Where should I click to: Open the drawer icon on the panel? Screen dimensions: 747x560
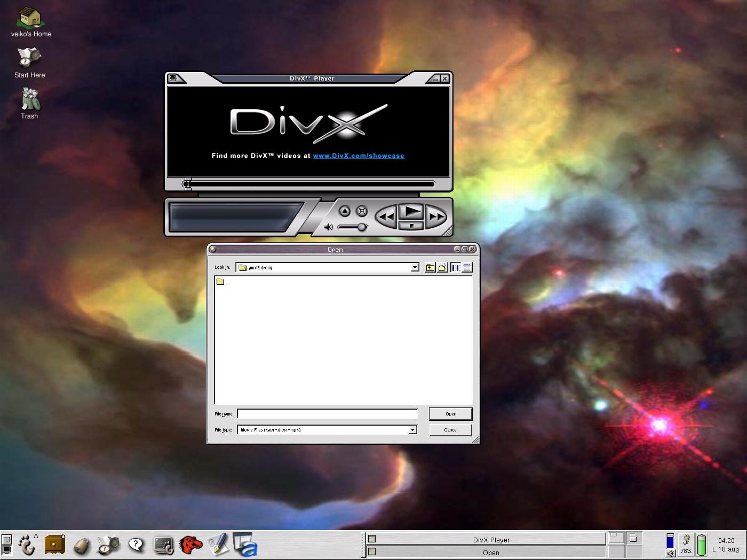(x=54, y=545)
